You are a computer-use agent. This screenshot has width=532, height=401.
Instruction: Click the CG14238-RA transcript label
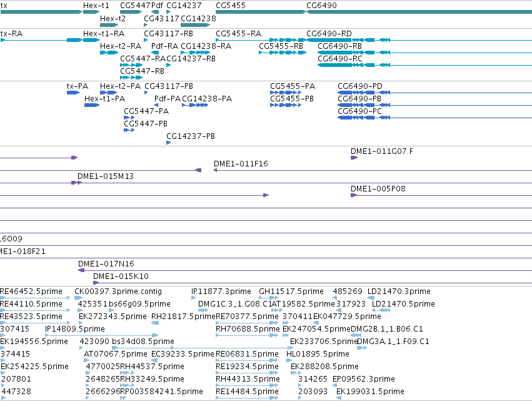[206, 46]
